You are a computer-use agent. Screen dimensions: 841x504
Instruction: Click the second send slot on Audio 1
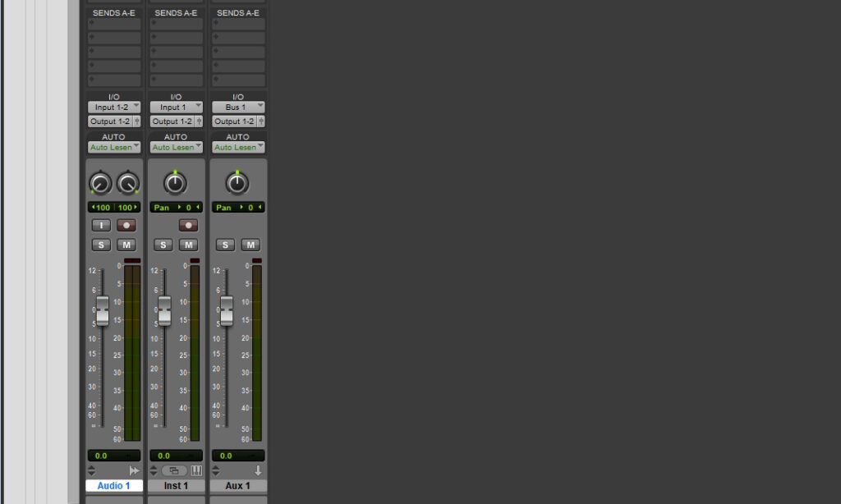coord(114,38)
